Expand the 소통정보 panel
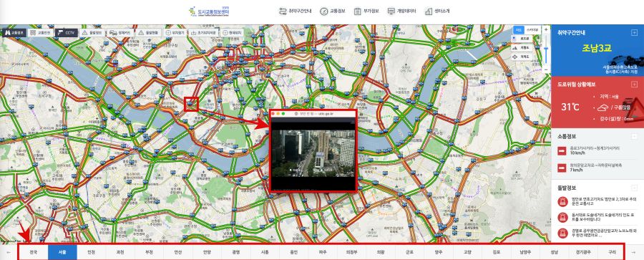Screen dimensions: 644x260 [634, 136]
